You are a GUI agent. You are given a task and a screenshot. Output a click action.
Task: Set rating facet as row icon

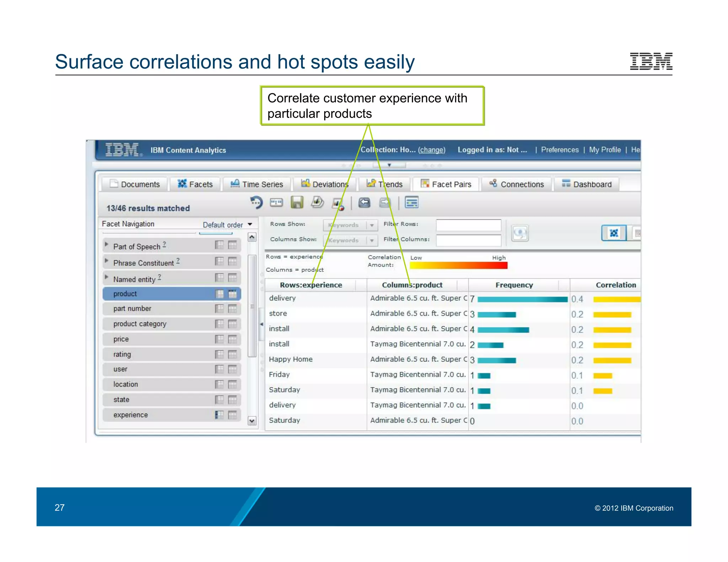220,354
